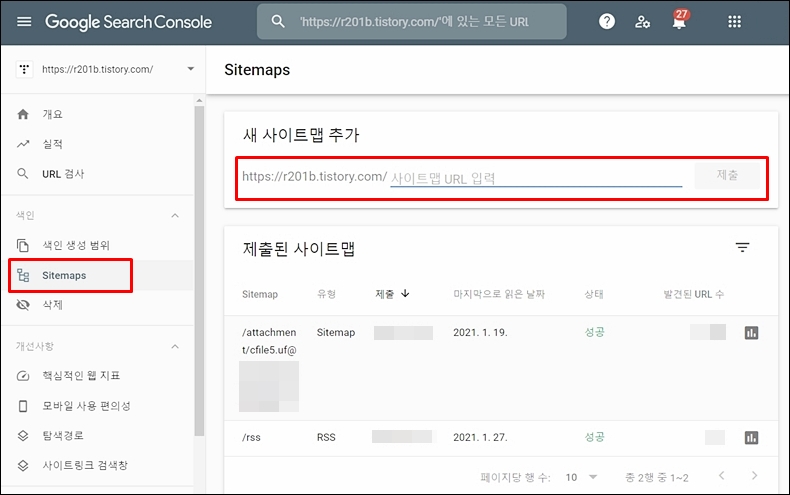
Task: Sort by 발견된 URL 수 column header
Action: [694, 294]
